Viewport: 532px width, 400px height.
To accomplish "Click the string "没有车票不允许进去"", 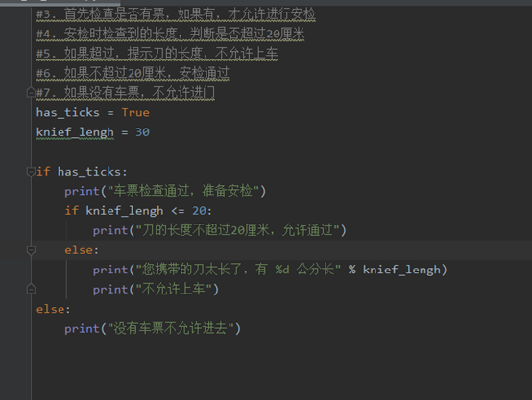I will click(x=171, y=329).
